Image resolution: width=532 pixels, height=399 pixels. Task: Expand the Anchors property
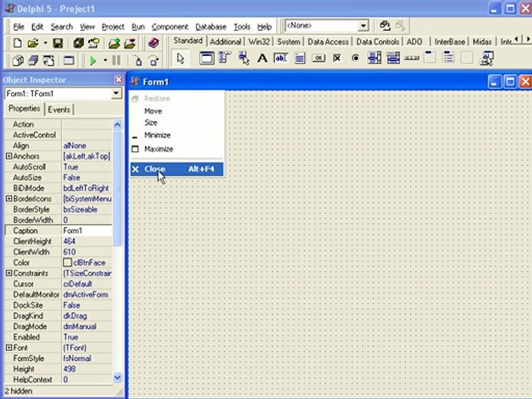coord(9,156)
